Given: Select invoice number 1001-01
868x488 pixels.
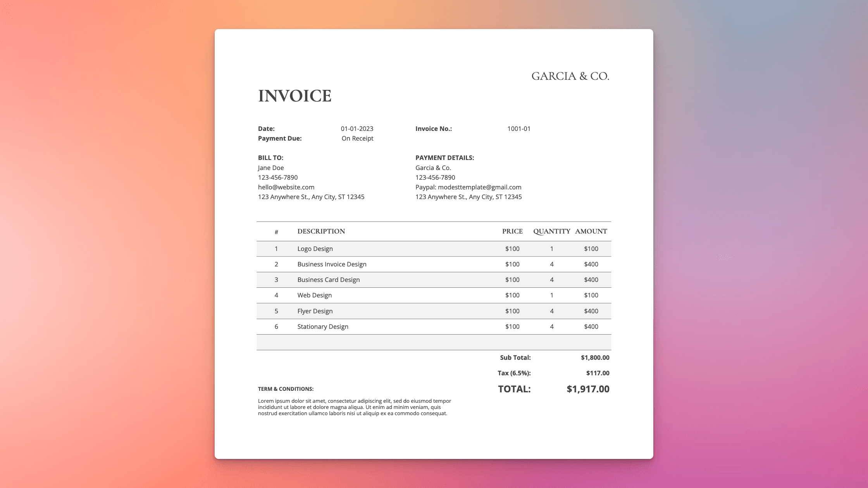Looking at the screenshot, I should [519, 129].
